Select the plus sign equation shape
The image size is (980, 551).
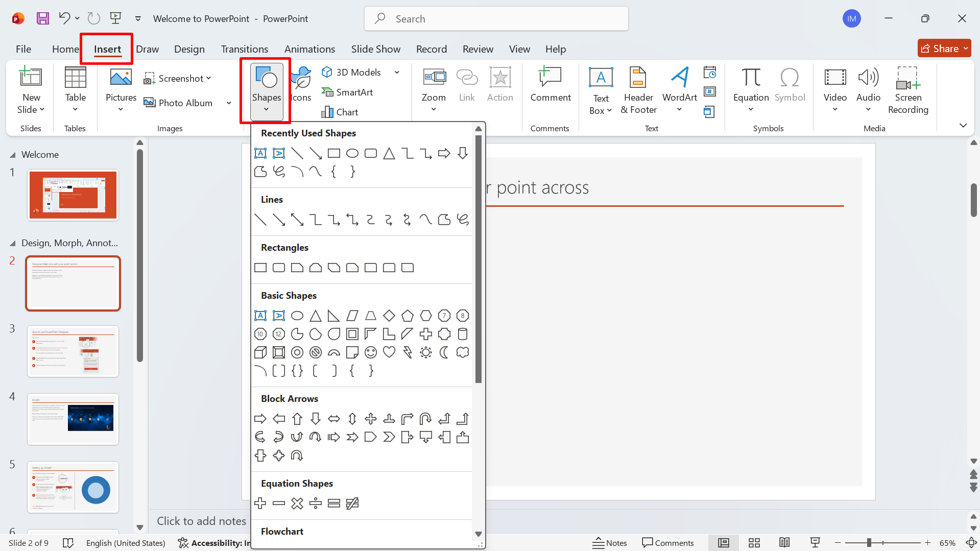click(260, 504)
